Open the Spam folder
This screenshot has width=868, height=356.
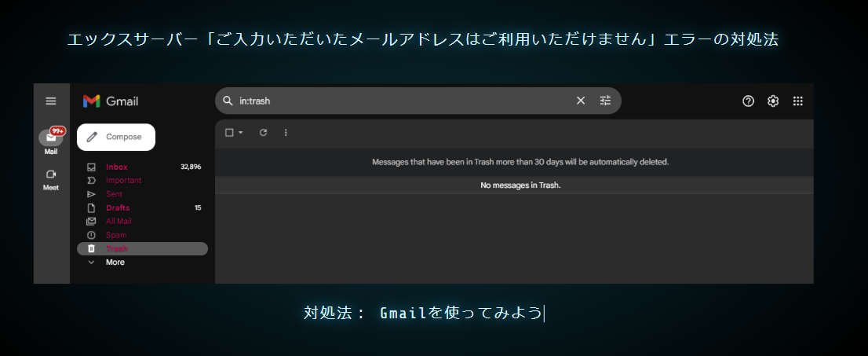pos(116,235)
